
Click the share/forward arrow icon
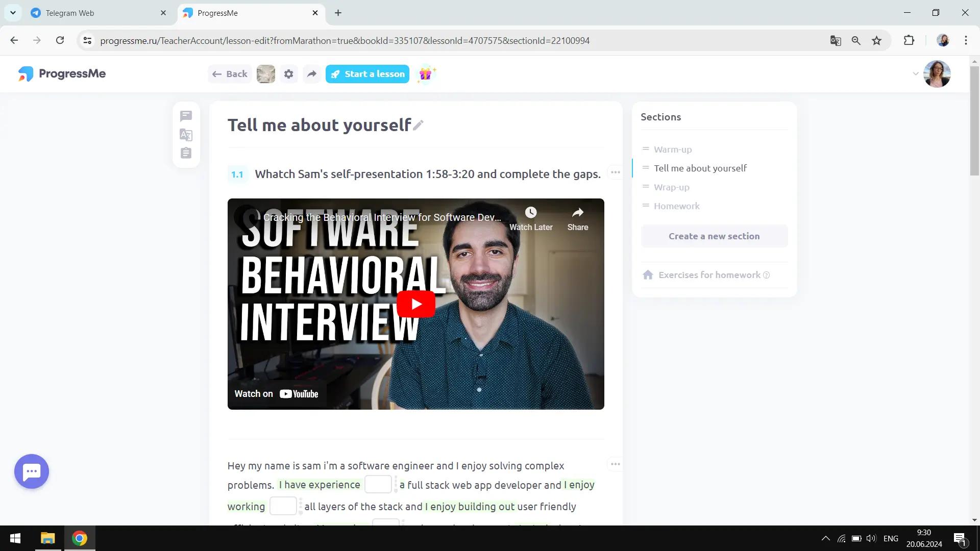[x=312, y=74]
